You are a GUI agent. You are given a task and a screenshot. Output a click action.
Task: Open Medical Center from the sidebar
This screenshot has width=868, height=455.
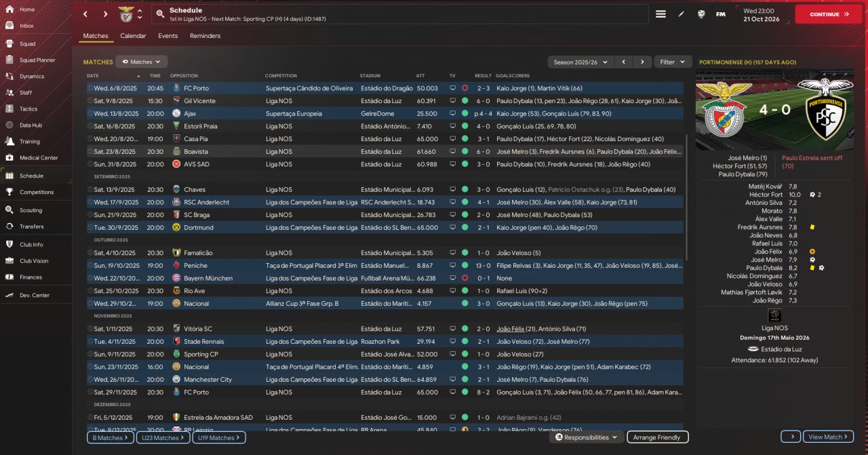(x=39, y=158)
